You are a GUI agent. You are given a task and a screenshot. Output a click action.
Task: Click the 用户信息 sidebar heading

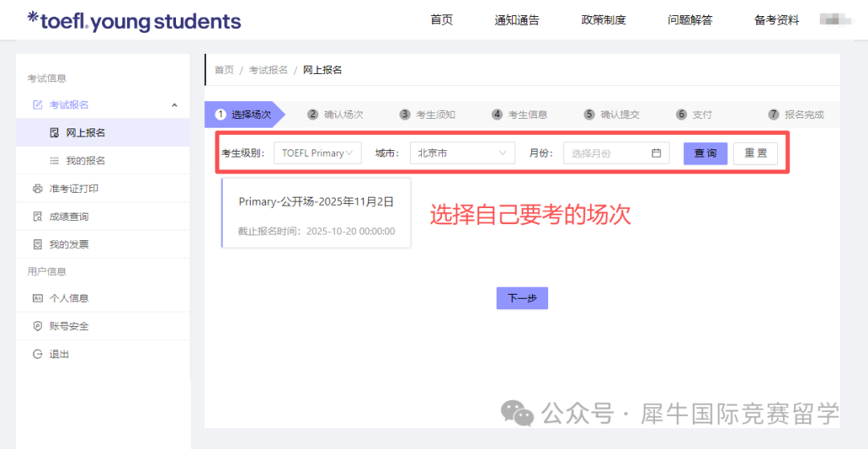47,271
